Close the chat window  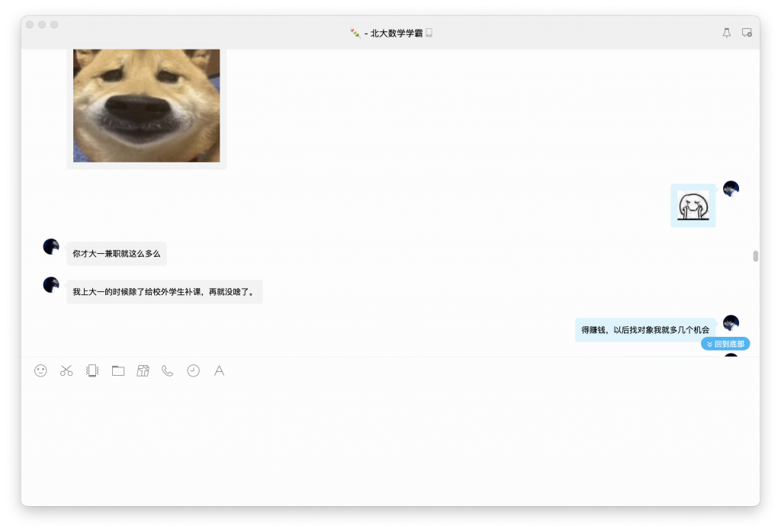coord(30,24)
